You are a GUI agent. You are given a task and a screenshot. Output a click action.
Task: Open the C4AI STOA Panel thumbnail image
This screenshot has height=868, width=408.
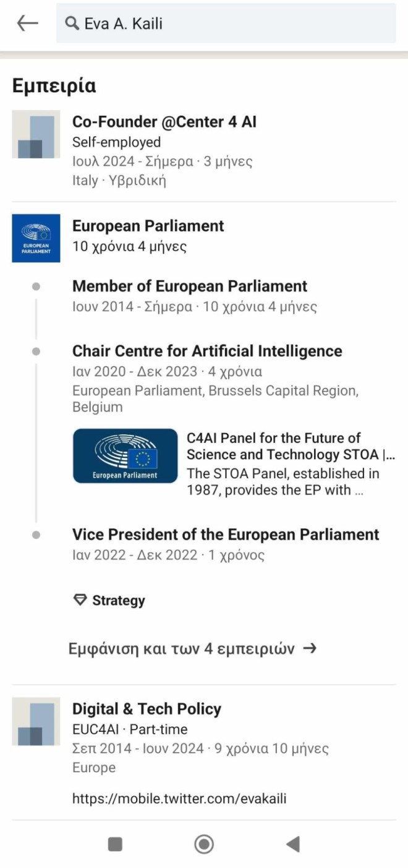pyautogui.click(x=125, y=456)
